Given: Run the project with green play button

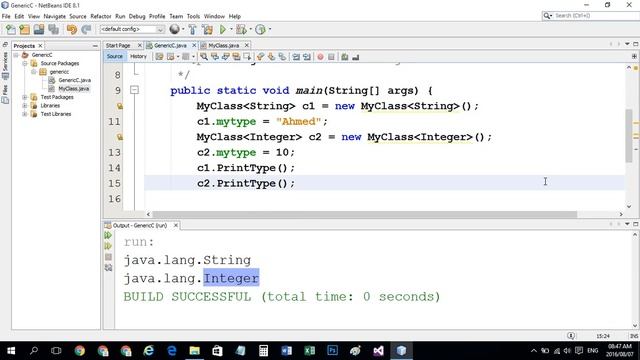Looking at the screenshot, I should coord(222,29).
